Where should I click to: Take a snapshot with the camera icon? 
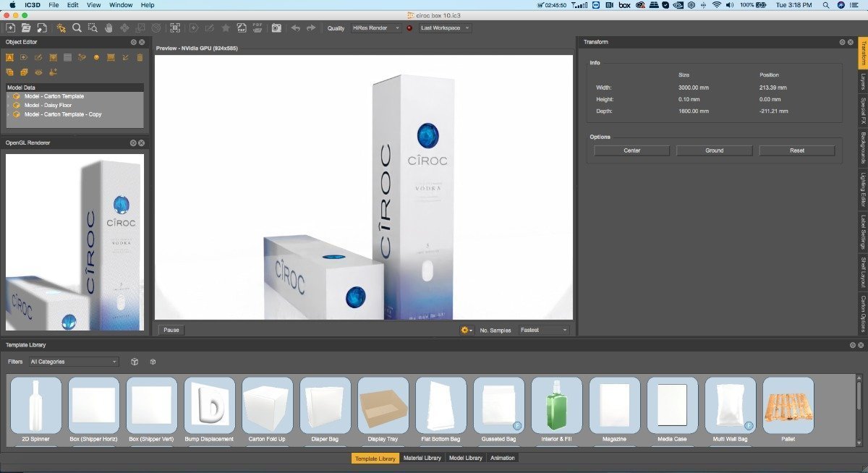(x=276, y=28)
